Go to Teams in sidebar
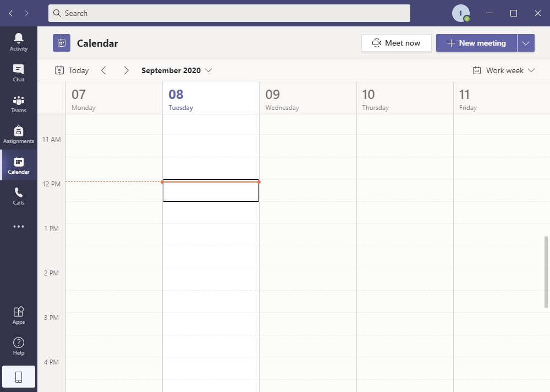 (19, 103)
